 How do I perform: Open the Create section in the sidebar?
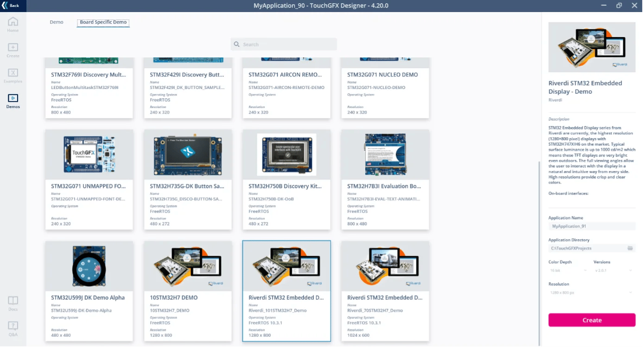pos(13,50)
